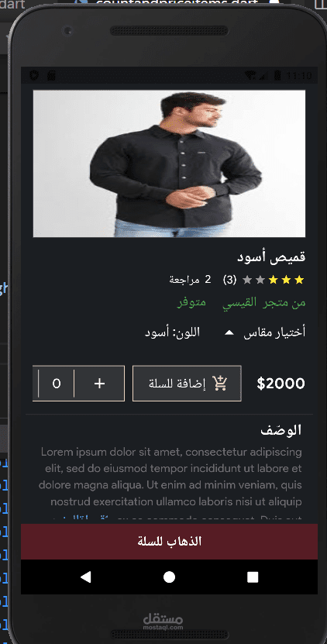Tap the shopping cart plus icon
The width and height of the screenshot is (327, 644).
pos(220,383)
